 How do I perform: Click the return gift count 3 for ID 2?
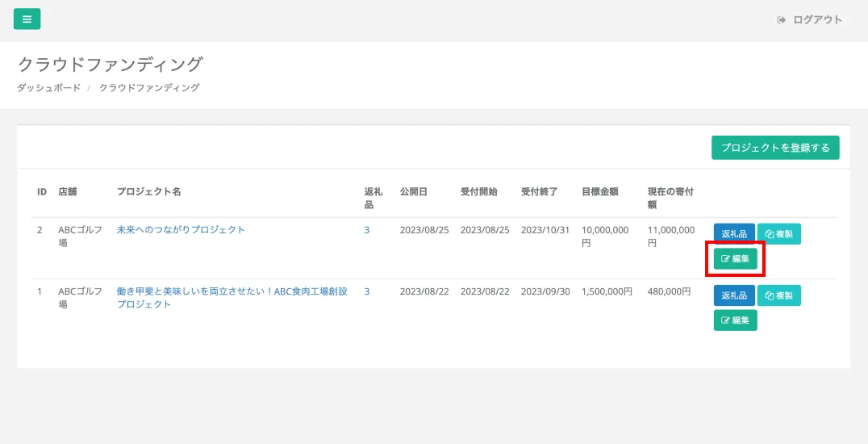point(366,230)
